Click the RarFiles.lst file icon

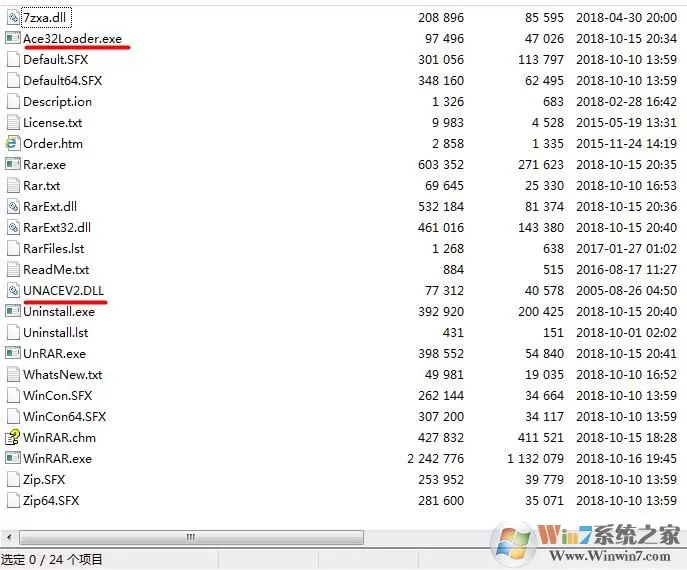pos(13,248)
